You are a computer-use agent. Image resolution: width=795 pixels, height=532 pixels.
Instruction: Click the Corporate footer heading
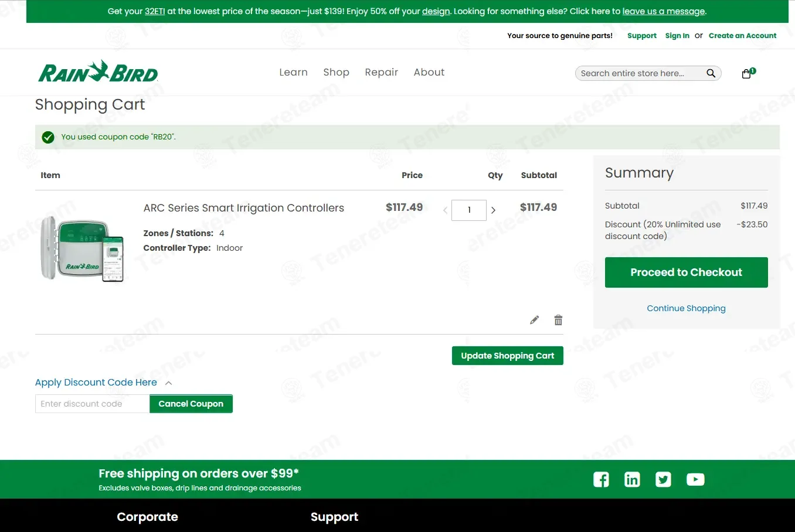point(147,517)
